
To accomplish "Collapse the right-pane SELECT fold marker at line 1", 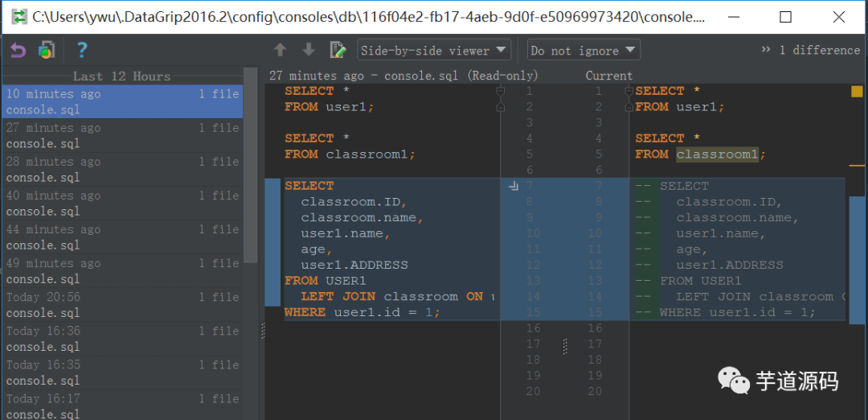I will tap(628, 91).
